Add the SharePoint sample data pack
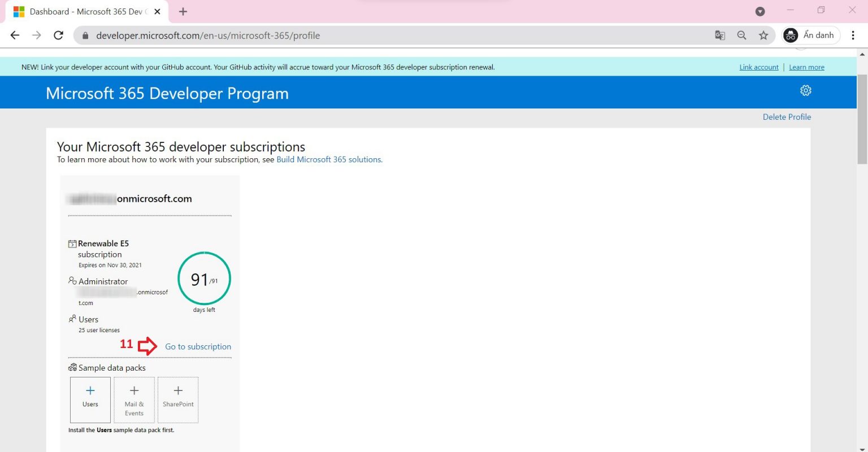 [178, 399]
